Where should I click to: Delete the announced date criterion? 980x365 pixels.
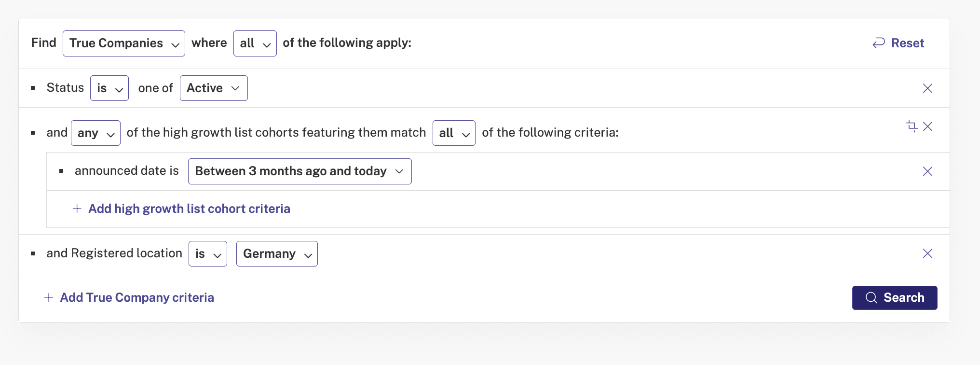tap(927, 171)
